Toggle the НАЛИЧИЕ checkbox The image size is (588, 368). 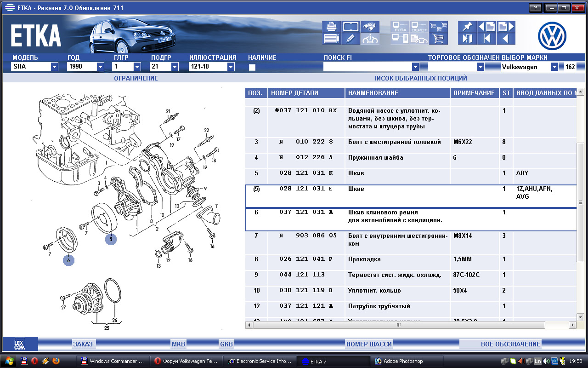pyautogui.click(x=252, y=67)
